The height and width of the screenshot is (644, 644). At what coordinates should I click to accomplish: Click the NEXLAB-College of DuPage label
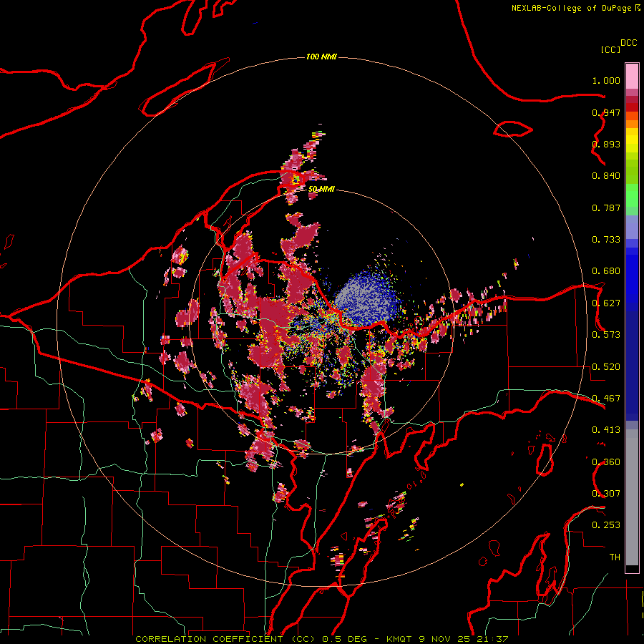coord(571,8)
